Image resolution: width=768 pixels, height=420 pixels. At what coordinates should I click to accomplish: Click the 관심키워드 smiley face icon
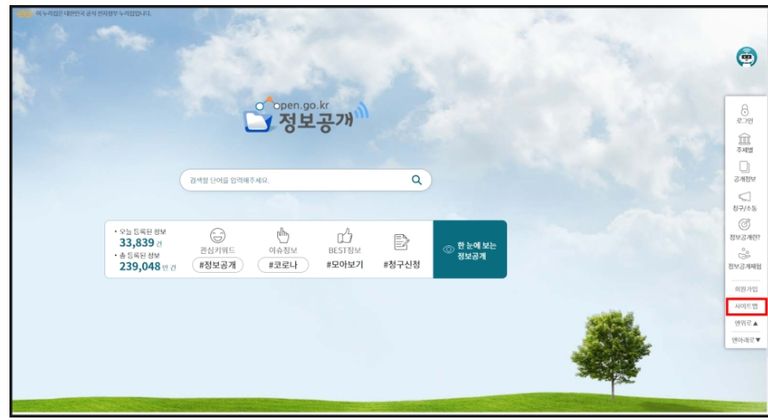217,235
